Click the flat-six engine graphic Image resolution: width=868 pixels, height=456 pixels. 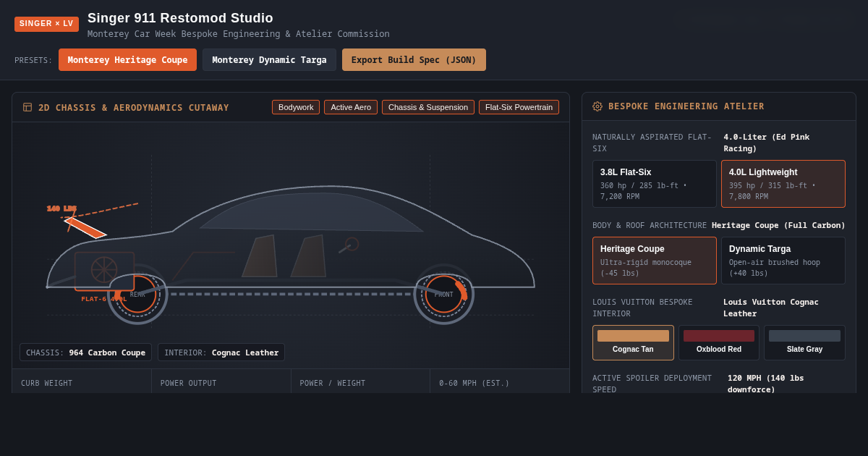pyautogui.click(x=104, y=271)
